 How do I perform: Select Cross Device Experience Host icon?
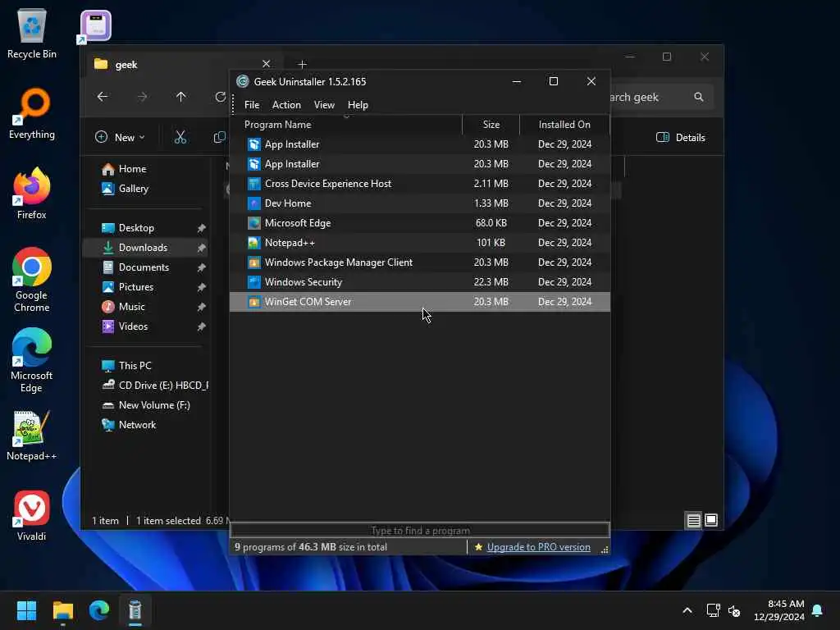pyautogui.click(x=254, y=184)
